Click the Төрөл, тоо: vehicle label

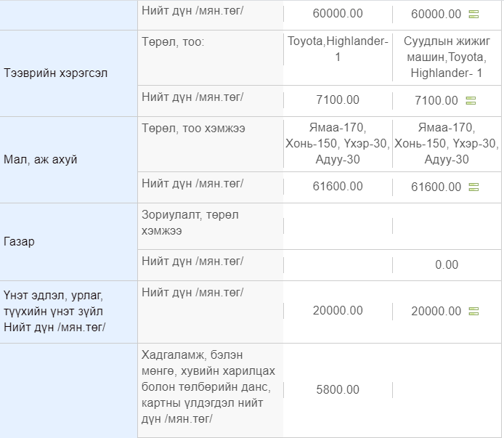pos(173,42)
